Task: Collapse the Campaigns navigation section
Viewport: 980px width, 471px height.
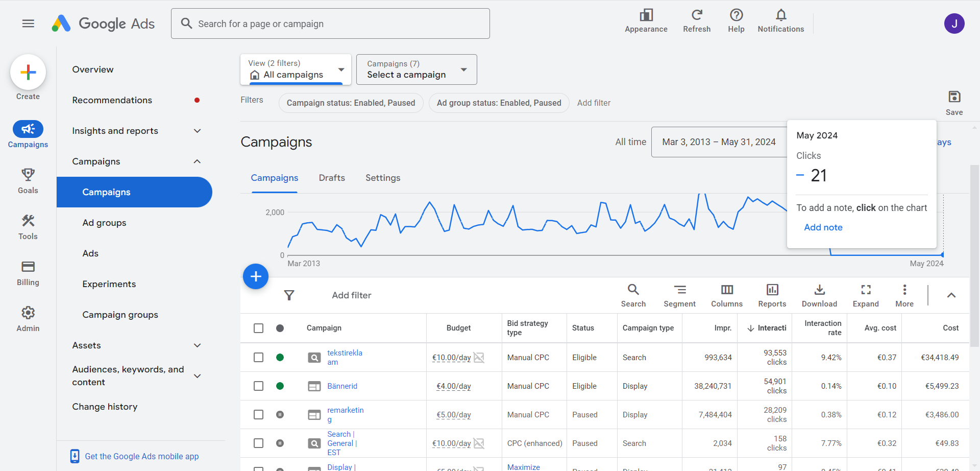Action: (197, 161)
